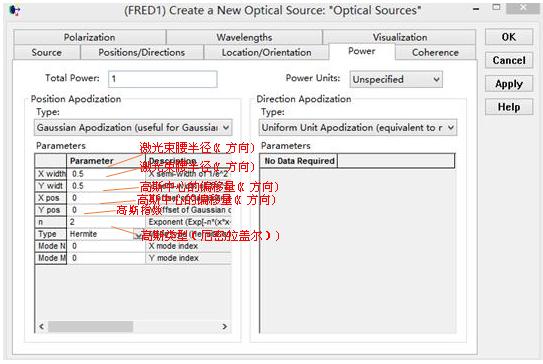Open the Location/Orientation tab
Viewport: 543px width, 364px height.
(266, 52)
